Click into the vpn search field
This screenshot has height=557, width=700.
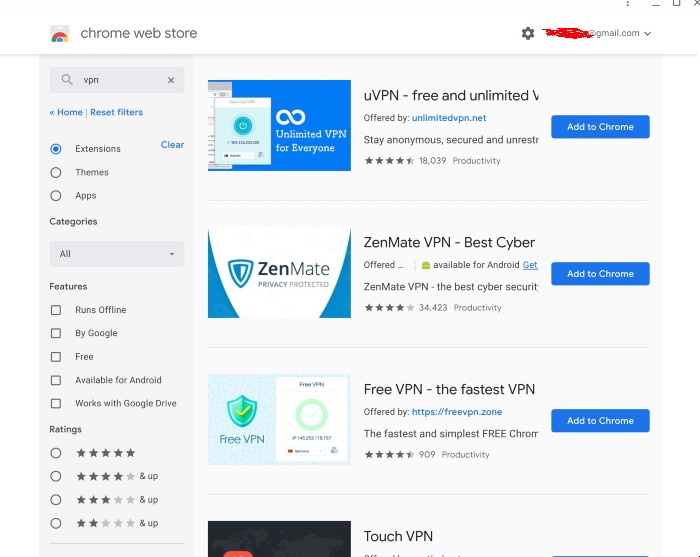coord(117,80)
